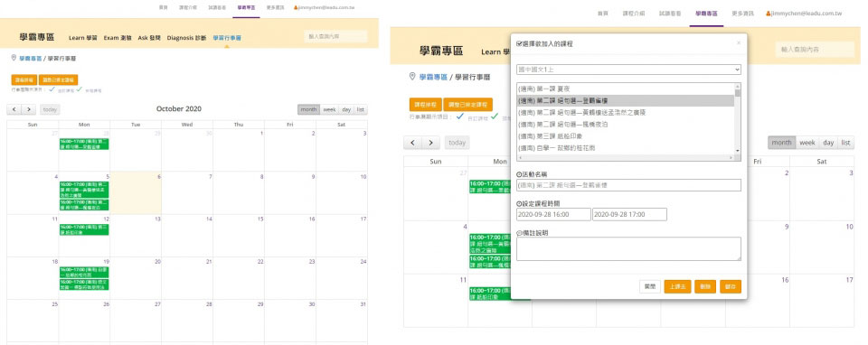
Task: Toggle the green checkmark course display filter
Action: tap(80, 89)
